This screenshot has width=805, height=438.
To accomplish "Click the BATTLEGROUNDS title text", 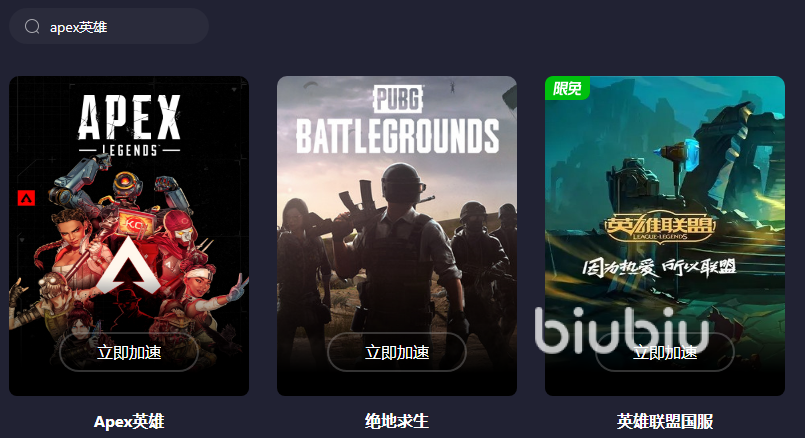I will 397,136.
